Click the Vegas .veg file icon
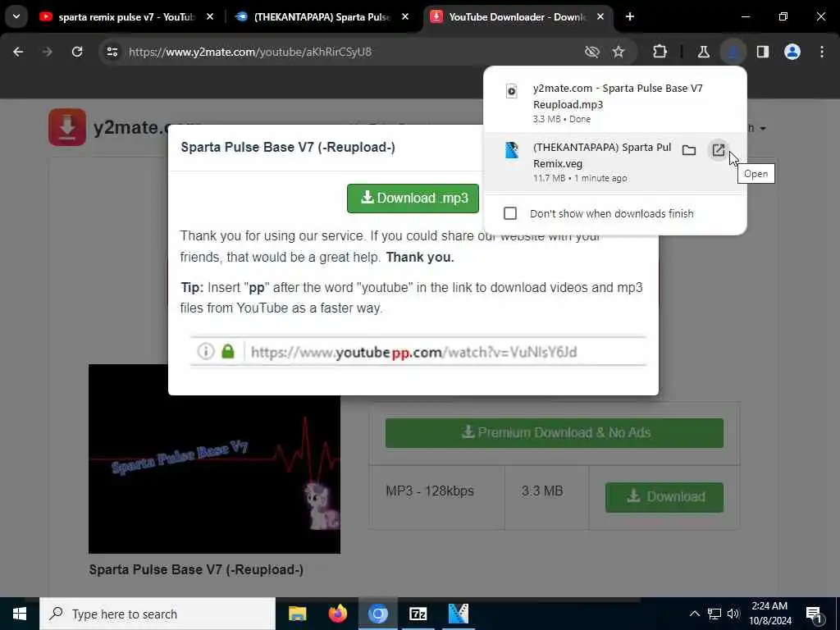Viewport: 840px width, 630px height. (x=512, y=150)
